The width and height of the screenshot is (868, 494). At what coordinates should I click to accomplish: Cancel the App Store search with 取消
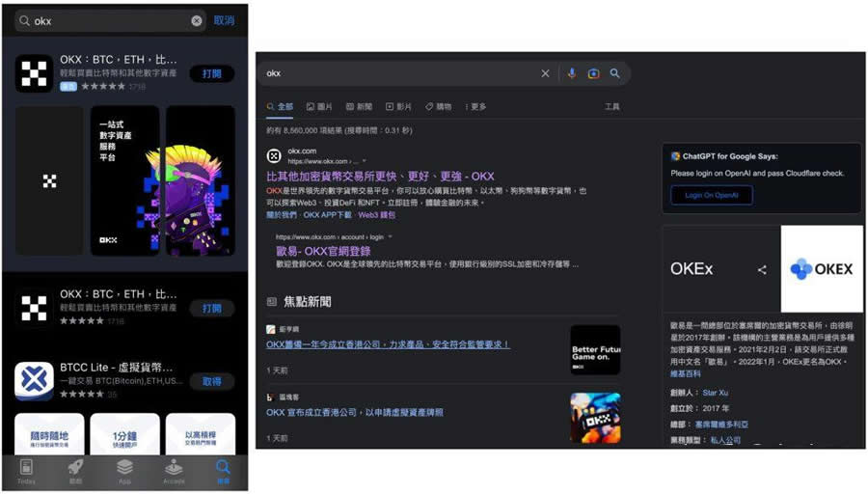point(224,20)
